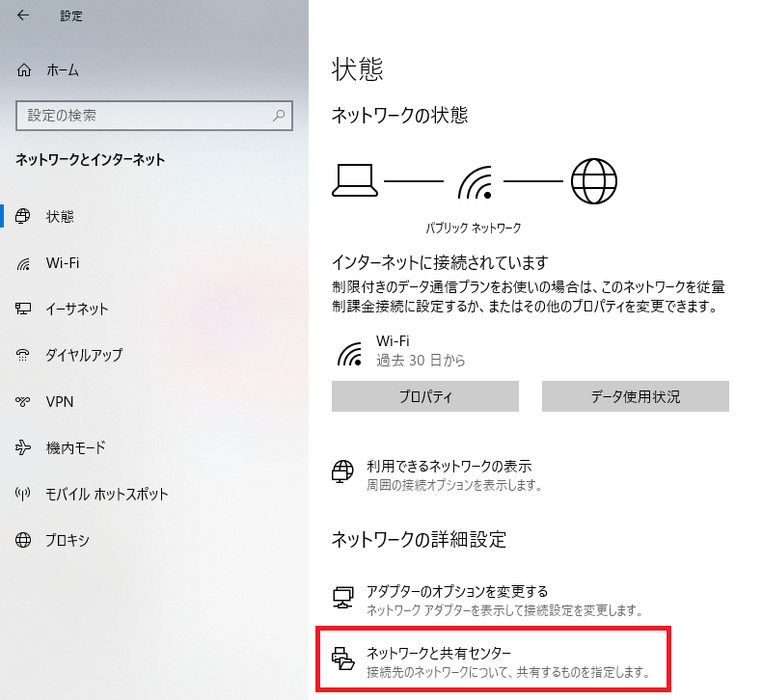Click the 過去 30 日から text
Image resolution: width=762 pixels, height=700 pixels.
coord(421,361)
